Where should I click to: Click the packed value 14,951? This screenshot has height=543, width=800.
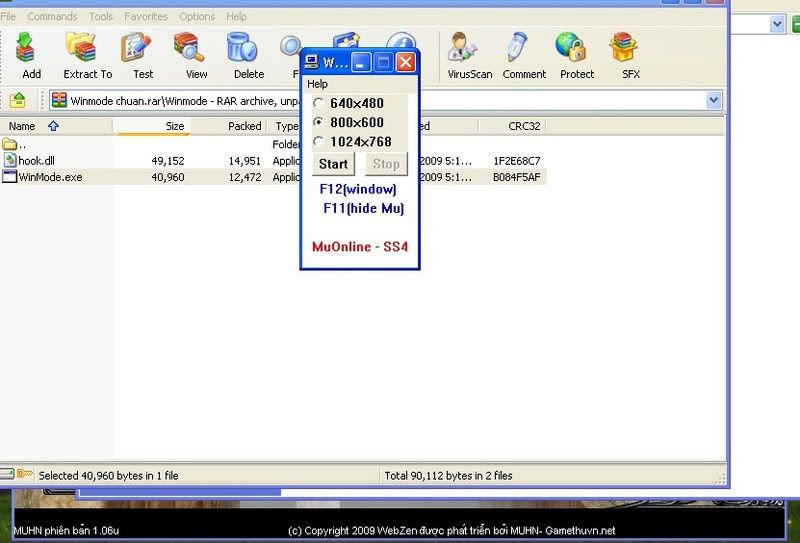(244, 161)
